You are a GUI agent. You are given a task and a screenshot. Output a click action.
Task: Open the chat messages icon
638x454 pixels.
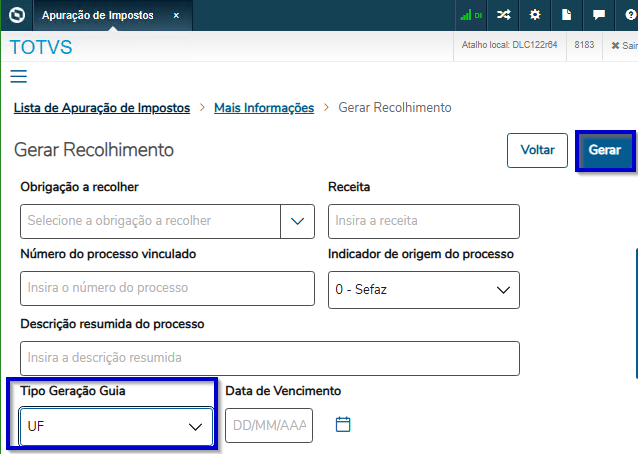coord(598,15)
